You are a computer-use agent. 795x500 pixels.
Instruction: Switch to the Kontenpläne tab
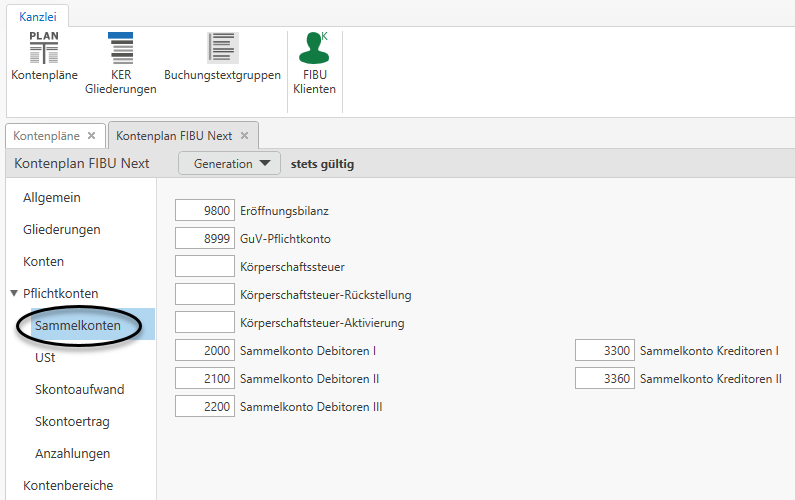click(46, 135)
